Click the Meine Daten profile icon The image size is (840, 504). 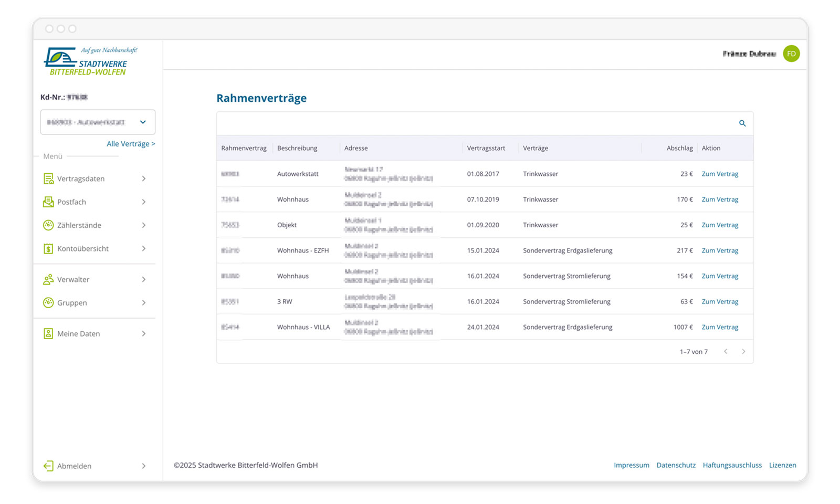pos(48,334)
